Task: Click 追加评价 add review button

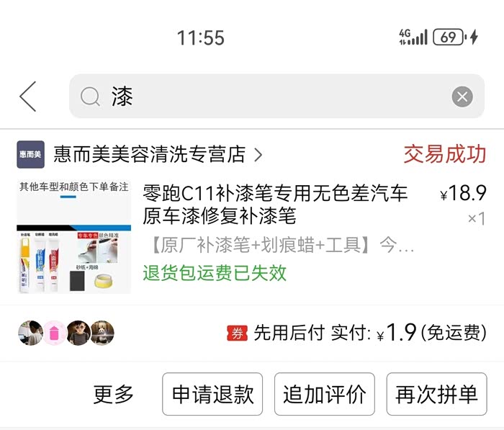Action: (325, 394)
